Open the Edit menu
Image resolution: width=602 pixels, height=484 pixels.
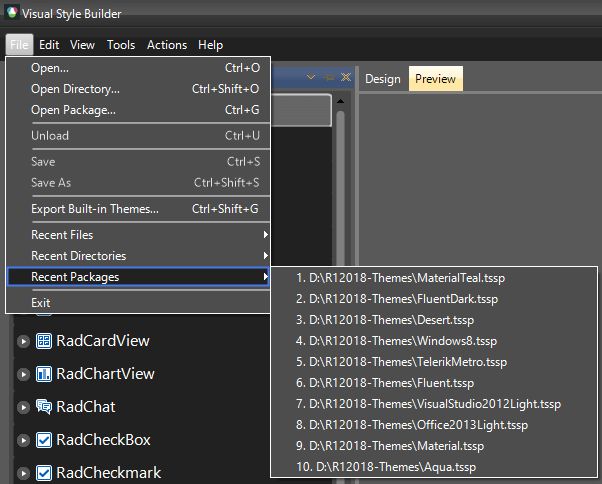(49, 45)
